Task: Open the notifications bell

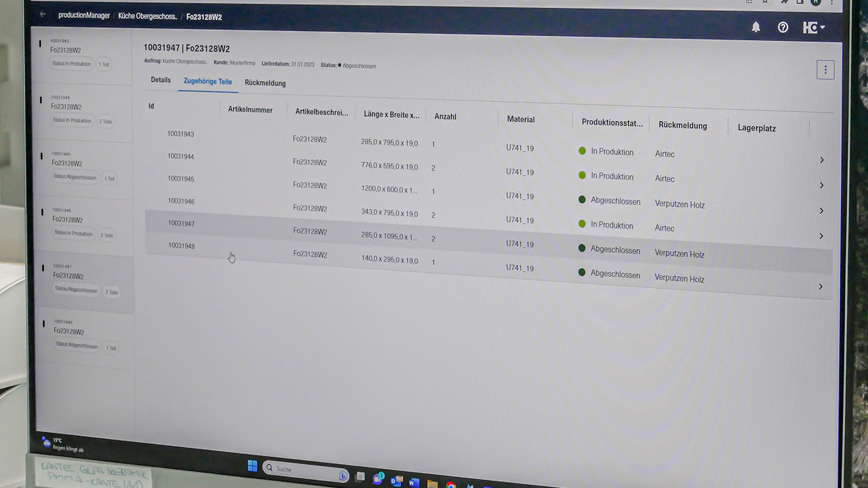Action: [756, 27]
